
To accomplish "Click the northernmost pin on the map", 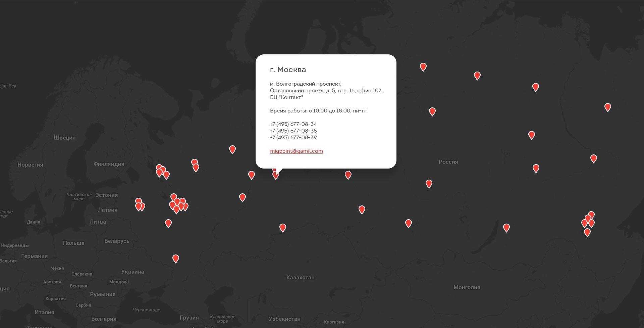I will 423,67.
